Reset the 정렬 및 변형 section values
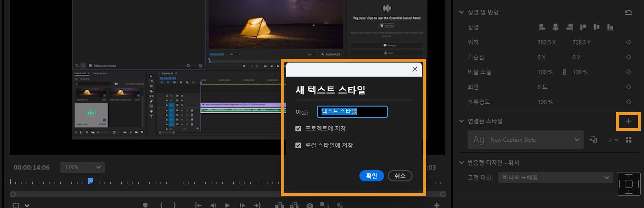The width and height of the screenshot is (644, 208). (628, 12)
